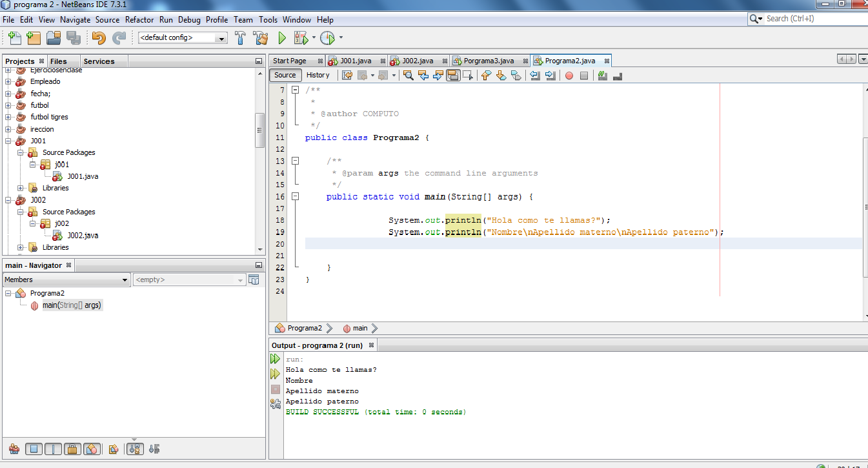
Task: Click Programa2 in the breadcrumb bar
Action: click(303, 328)
